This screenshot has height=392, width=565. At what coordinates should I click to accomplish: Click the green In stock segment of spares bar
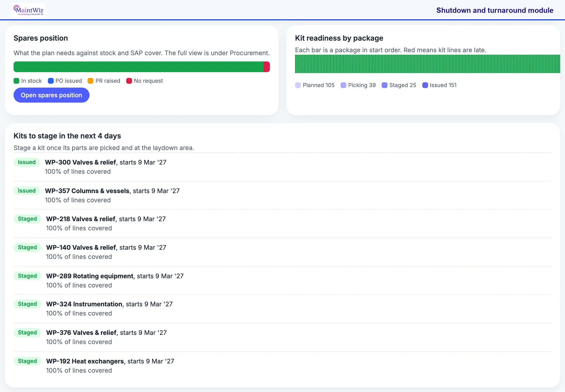point(138,67)
